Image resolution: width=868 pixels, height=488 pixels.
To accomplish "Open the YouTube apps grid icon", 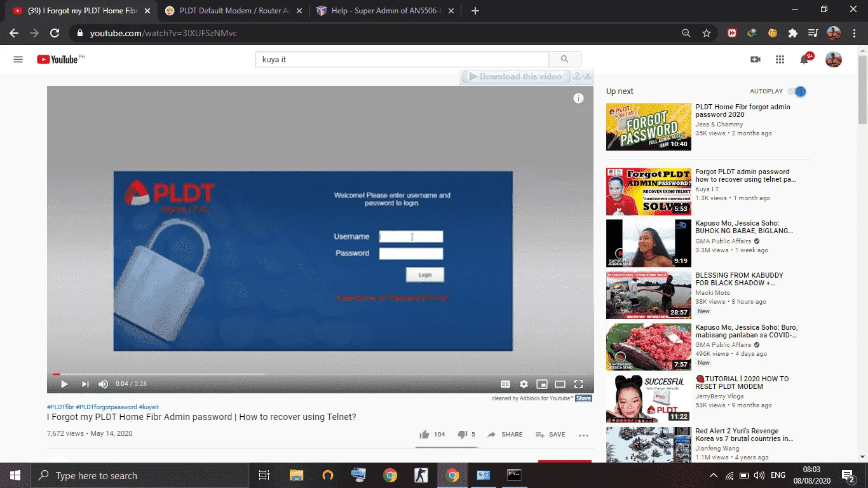I will coord(780,59).
